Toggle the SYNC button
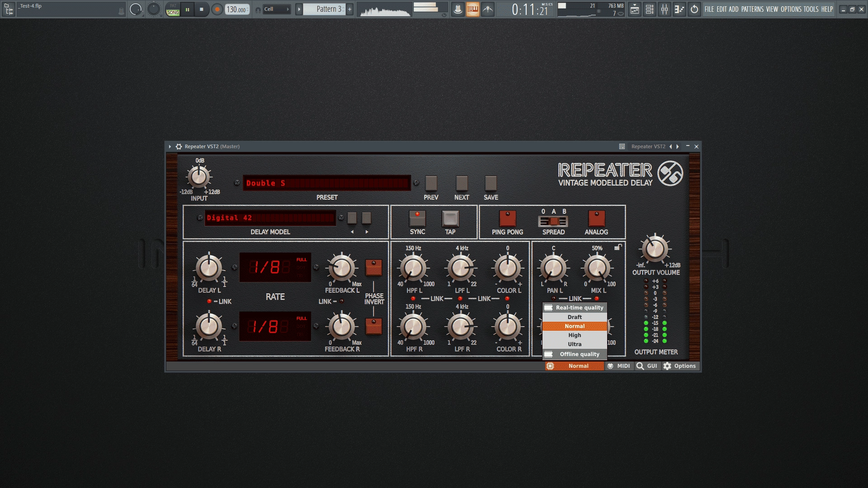This screenshot has height=488, width=868. pos(417,218)
